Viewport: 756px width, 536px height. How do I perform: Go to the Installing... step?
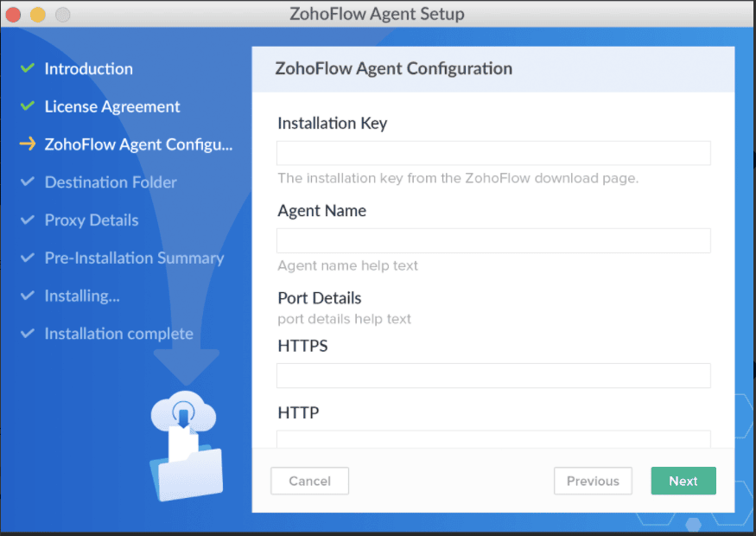coord(82,296)
